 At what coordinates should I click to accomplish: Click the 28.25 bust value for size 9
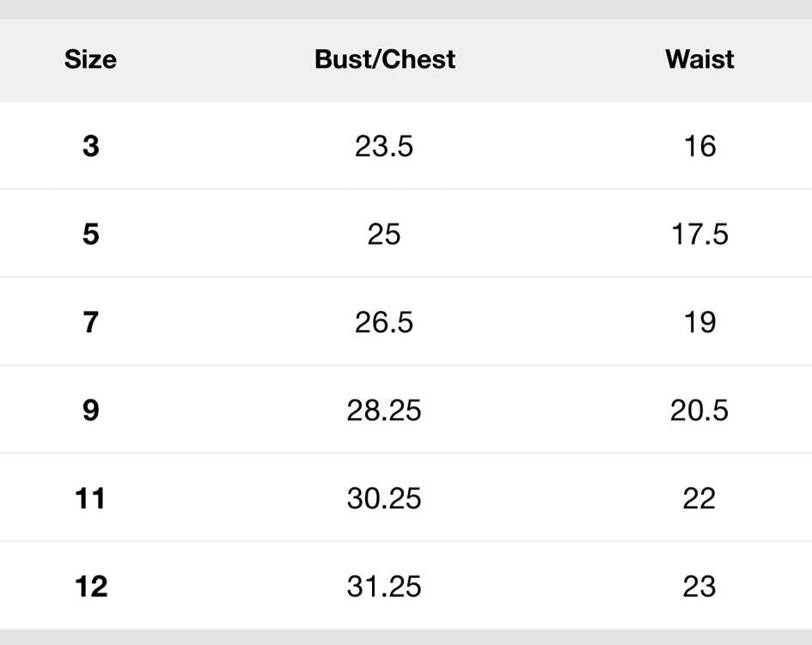click(x=384, y=410)
